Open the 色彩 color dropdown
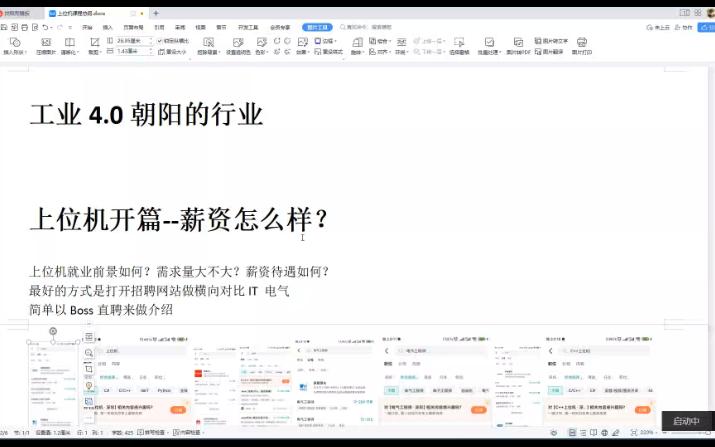 (x=261, y=52)
